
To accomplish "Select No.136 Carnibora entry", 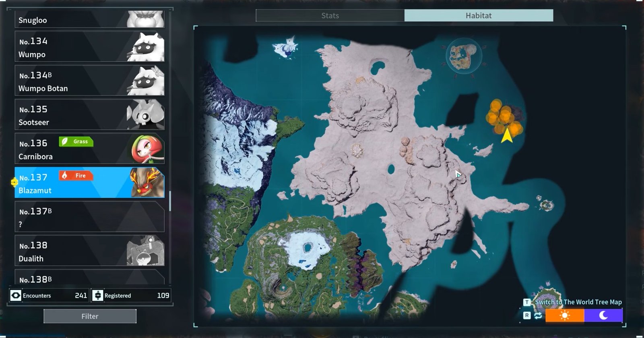I will click(89, 149).
